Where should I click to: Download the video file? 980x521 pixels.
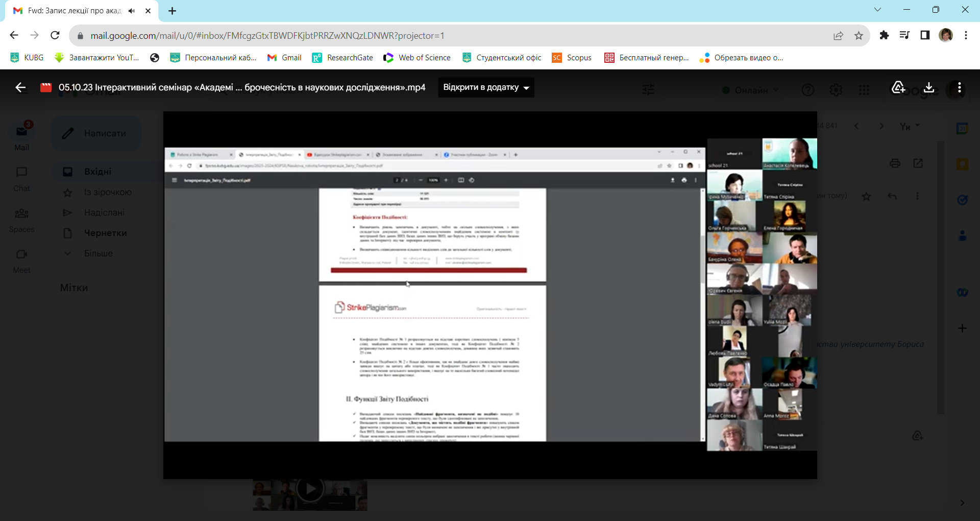click(929, 88)
